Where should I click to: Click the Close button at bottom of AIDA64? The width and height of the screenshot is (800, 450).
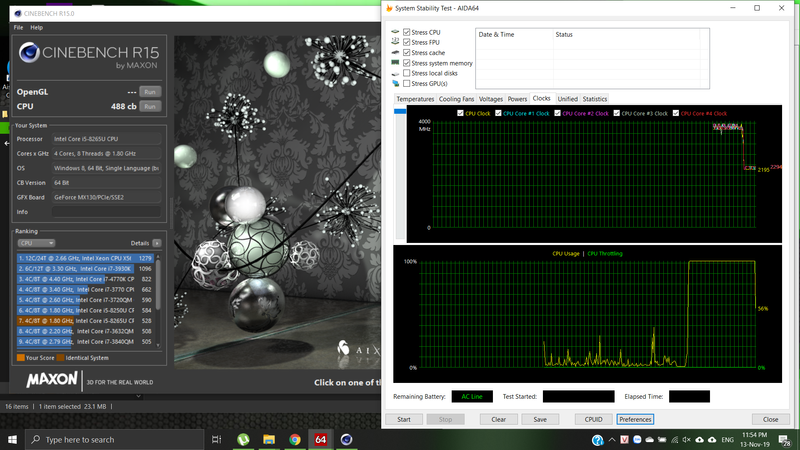[x=770, y=419]
